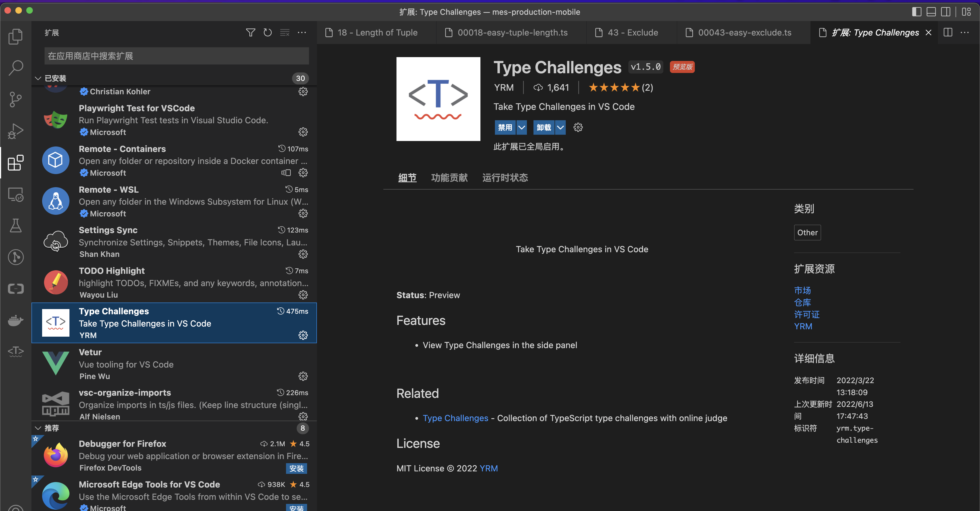Open dropdown arrow next to disable button
The height and width of the screenshot is (511, 980).
(x=521, y=127)
